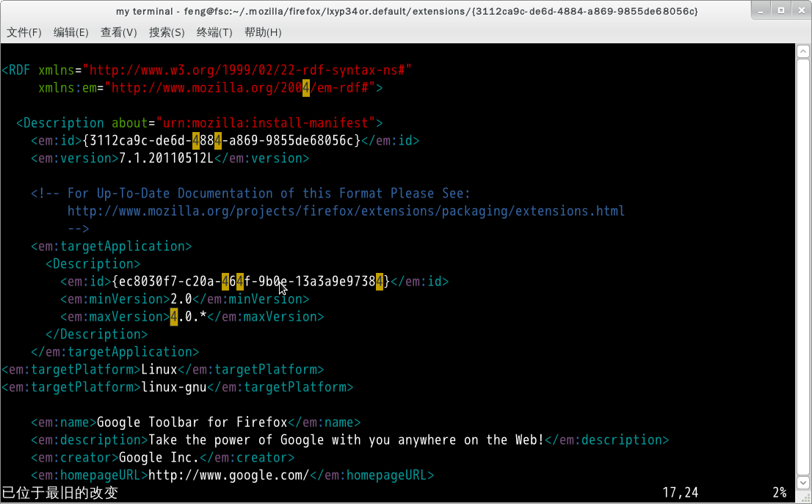Open the 终端(T) menu
The image size is (812, 504).
[214, 32]
